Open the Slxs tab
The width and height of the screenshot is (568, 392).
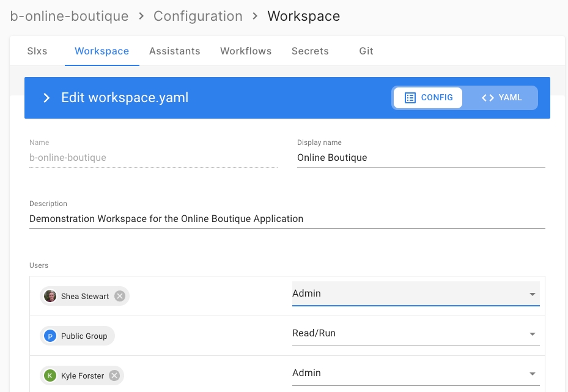[x=37, y=51]
